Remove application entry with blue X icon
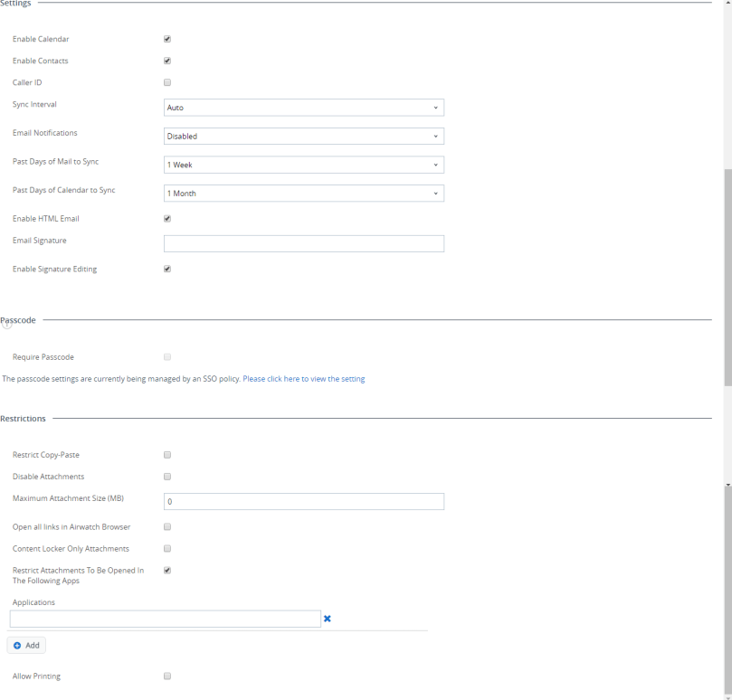 pyautogui.click(x=328, y=619)
